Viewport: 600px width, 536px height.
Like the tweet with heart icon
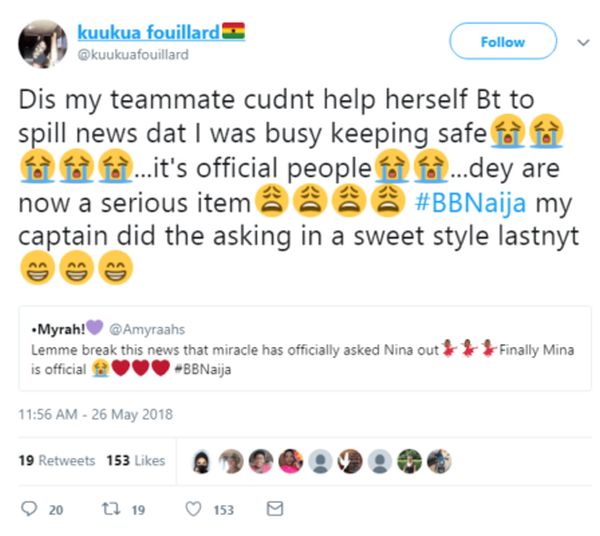(x=193, y=509)
